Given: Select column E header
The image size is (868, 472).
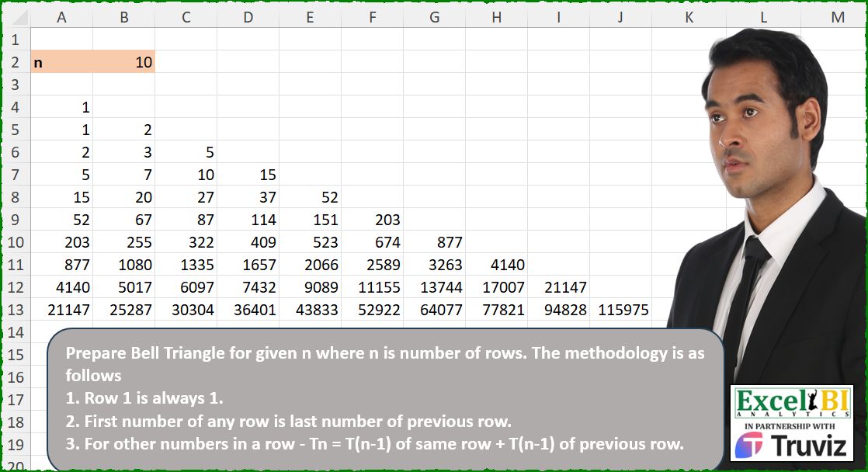Looking at the screenshot, I should (x=310, y=17).
